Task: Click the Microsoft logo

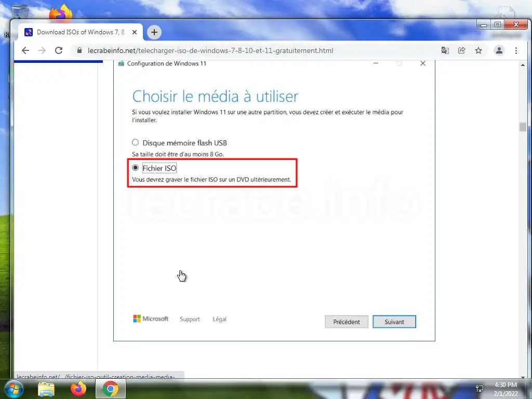Action: pos(151,318)
